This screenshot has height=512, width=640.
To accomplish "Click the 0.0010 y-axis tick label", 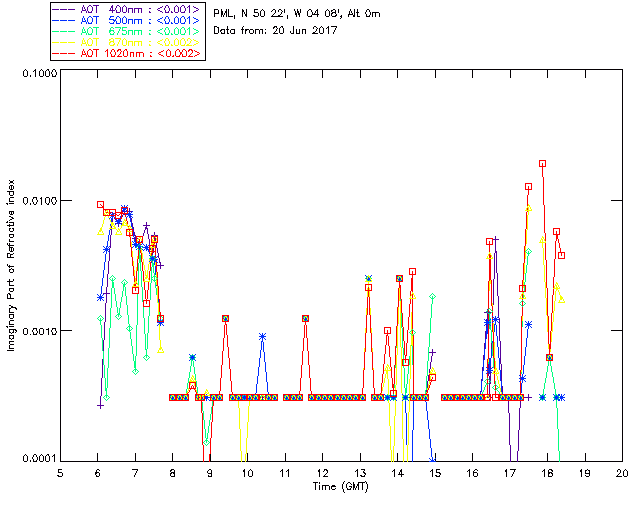I will click(37, 331).
